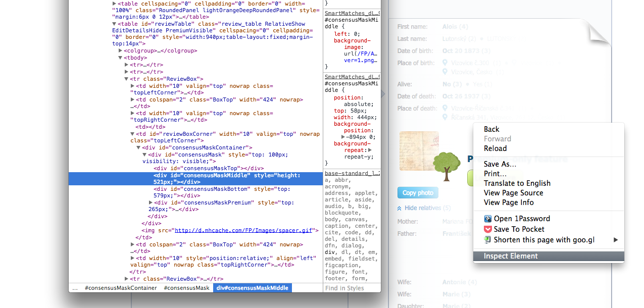Collapse the td id reviewBoxCorner node
Image resolution: width=644 pixels, height=308 pixels.
[132, 134]
